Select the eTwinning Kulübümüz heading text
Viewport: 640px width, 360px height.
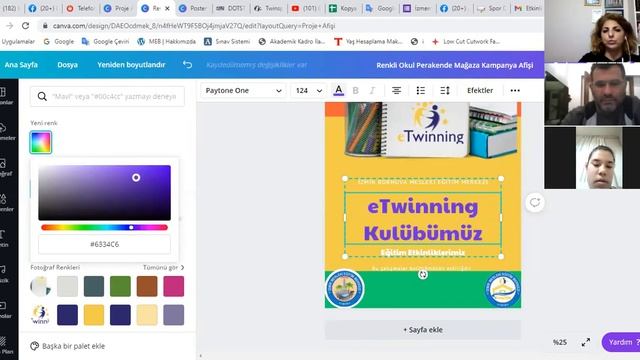click(423, 220)
